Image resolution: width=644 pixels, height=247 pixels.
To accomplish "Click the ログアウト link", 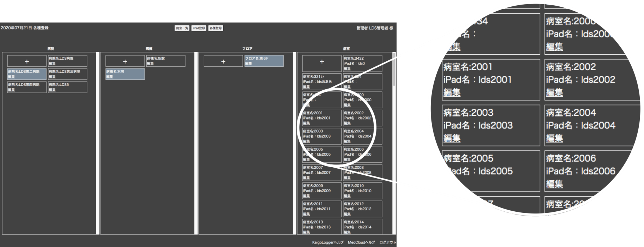I will point(388,242).
